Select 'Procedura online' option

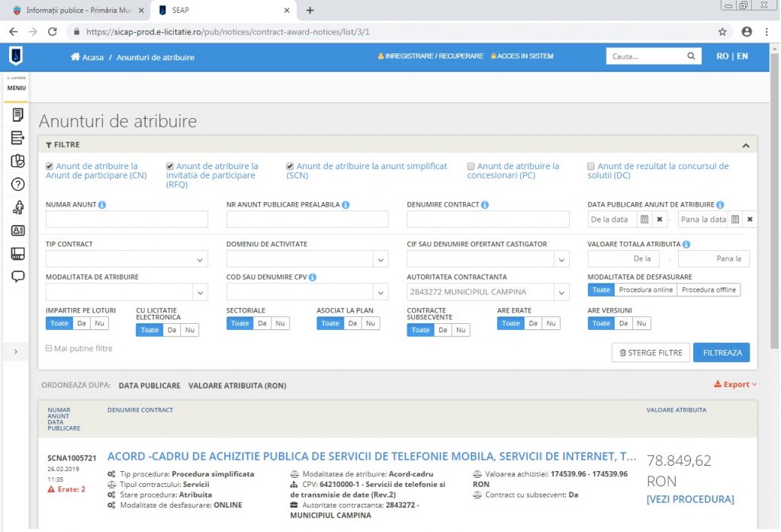[645, 290]
